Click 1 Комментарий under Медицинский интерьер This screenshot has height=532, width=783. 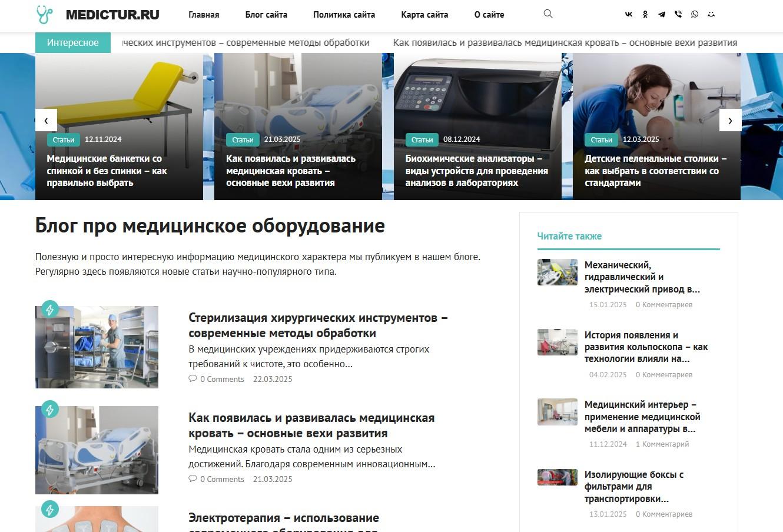662,444
